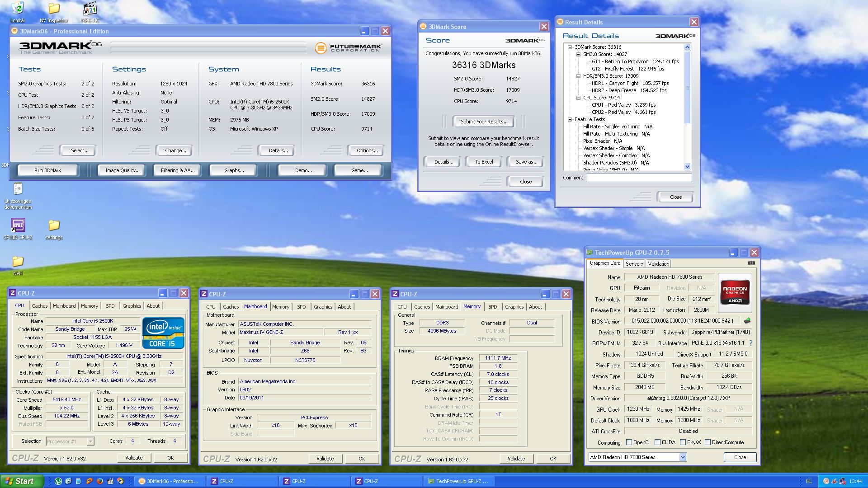
Task: Launch Firefox from the quick launch bar
Action: click(100, 481)
